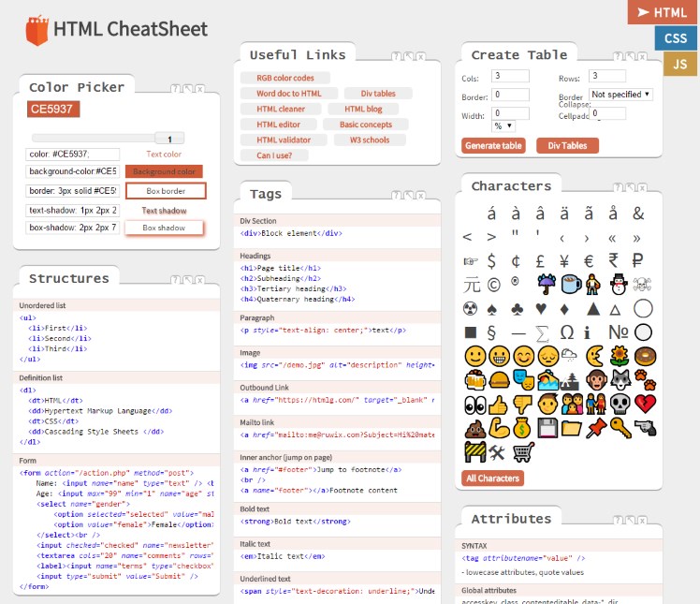Insert the floppy disk emoji

click(547, 429)
